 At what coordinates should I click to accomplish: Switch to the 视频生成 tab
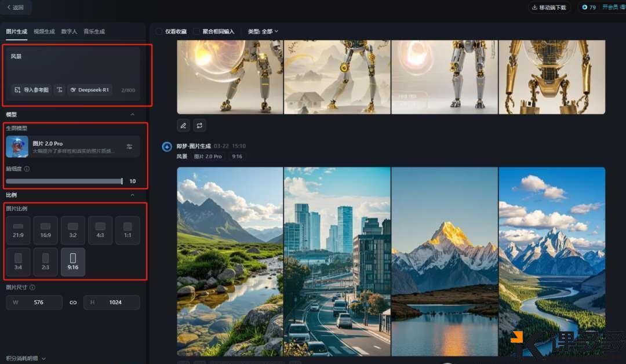tap(44, 31)
